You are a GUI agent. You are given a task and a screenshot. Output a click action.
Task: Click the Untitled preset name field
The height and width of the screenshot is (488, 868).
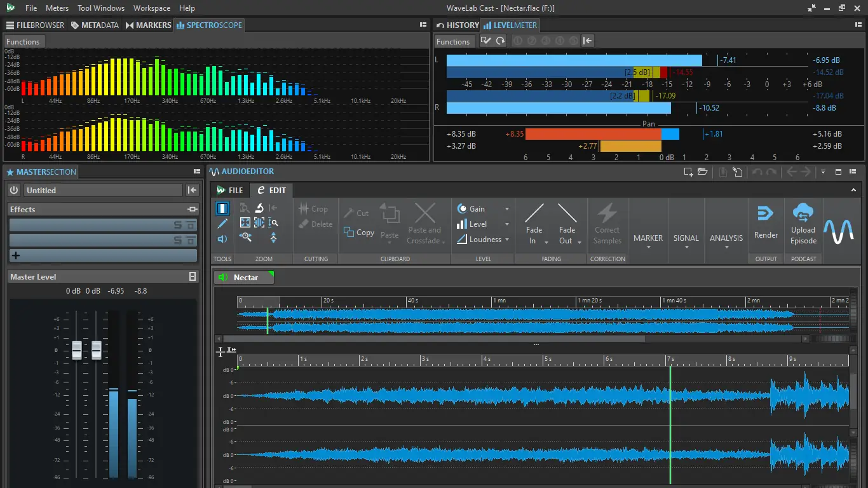[x=103, y=190]
